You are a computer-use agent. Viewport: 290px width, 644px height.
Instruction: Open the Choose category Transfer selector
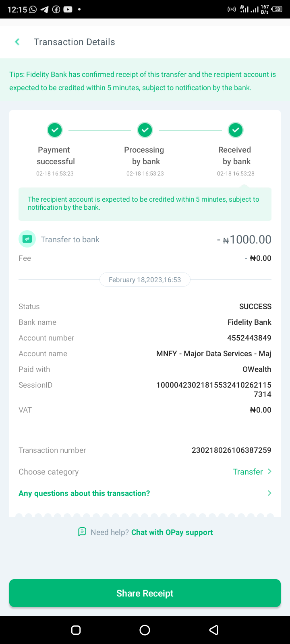click(247, 472)
